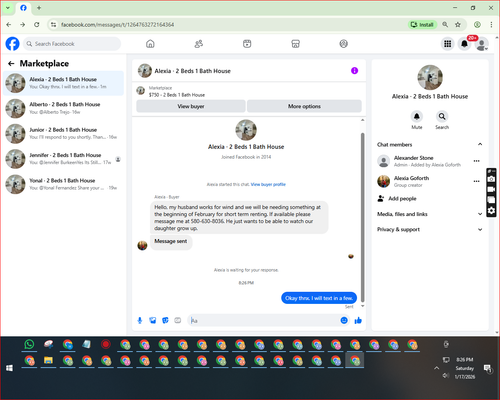
Task: Click the site information icon in address bar
Action: click(53, 25)
